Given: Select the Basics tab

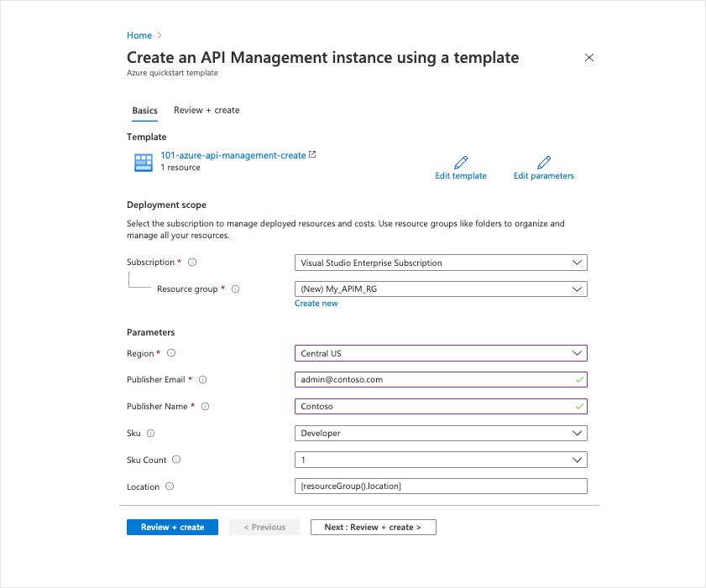Looking at the screenshot, I should [x=144, y=111].
